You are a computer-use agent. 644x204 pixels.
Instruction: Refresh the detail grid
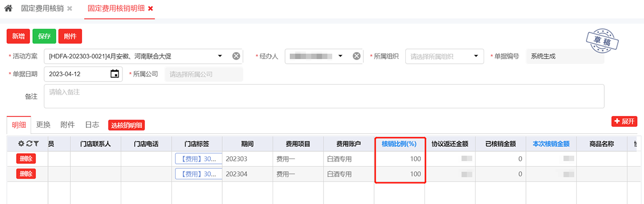[x=29, y=144]
